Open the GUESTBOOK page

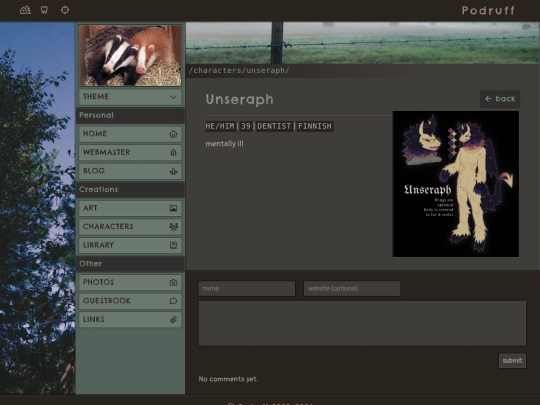pos(131,301)
